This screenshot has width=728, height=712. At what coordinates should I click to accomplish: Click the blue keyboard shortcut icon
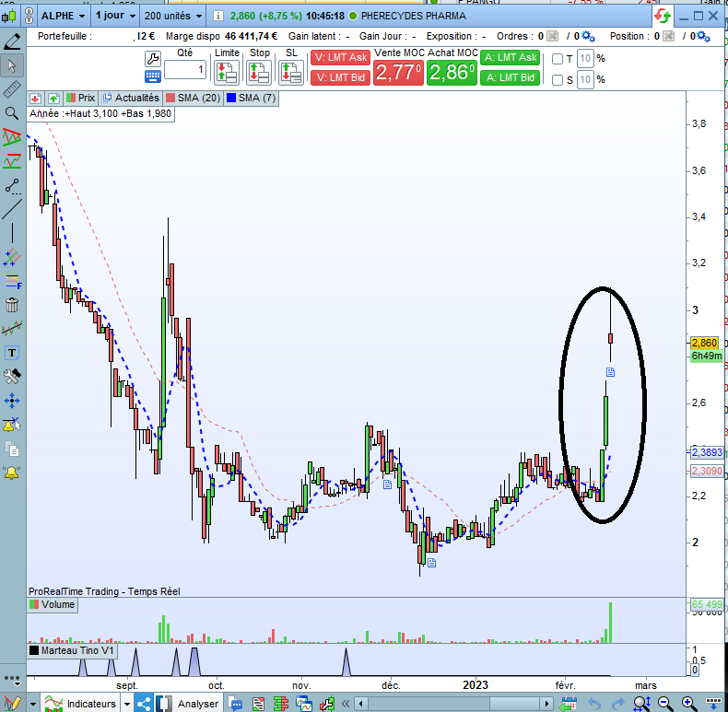[x=153, y=76]
